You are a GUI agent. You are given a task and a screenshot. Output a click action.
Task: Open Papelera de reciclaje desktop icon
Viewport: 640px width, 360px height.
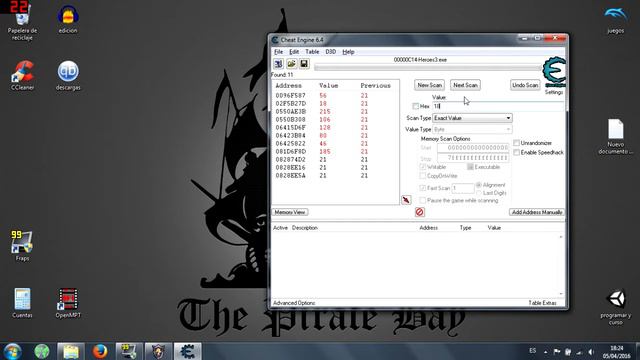click(x=22, y=22)
